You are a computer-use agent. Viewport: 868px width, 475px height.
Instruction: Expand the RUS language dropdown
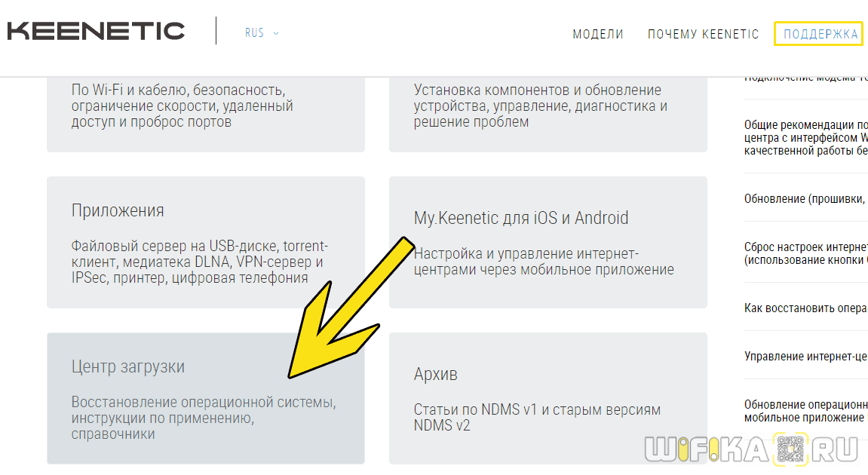(262, 33)
